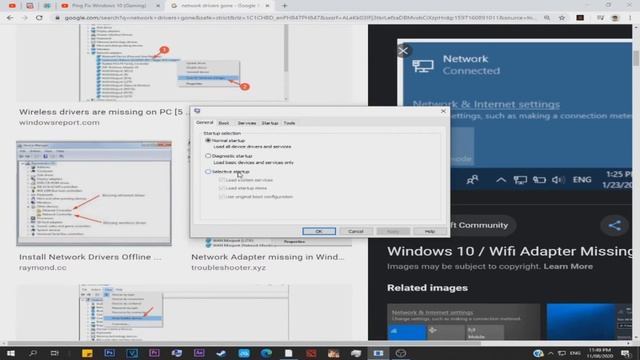Viewport: 640px width, 360px height.
Task: Toggle Load system services checkbox
Action: [x=221, y=180]
